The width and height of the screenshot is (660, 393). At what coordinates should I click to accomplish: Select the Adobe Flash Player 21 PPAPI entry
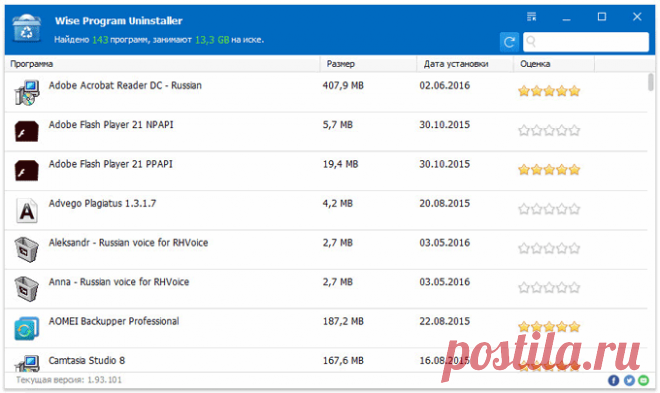click(x=326, y=171)
